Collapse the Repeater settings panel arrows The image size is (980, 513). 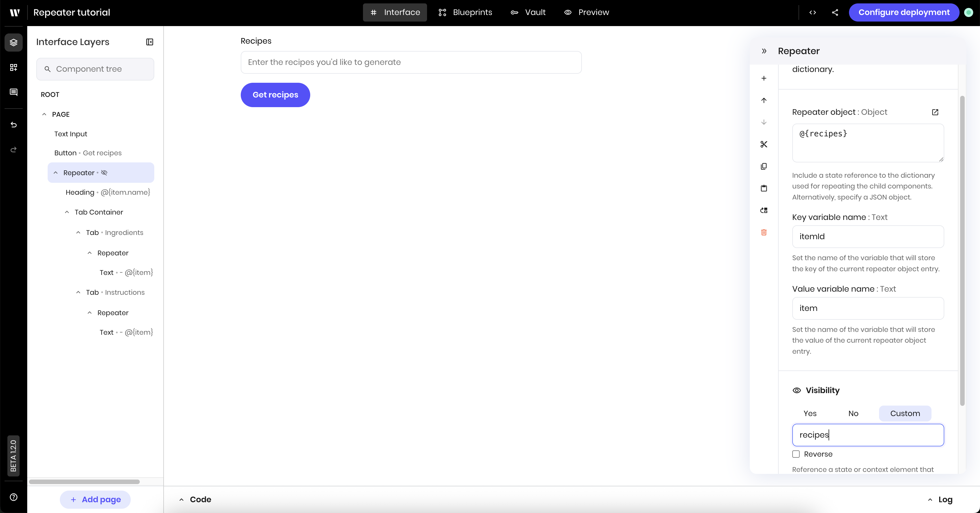(764, 51)
